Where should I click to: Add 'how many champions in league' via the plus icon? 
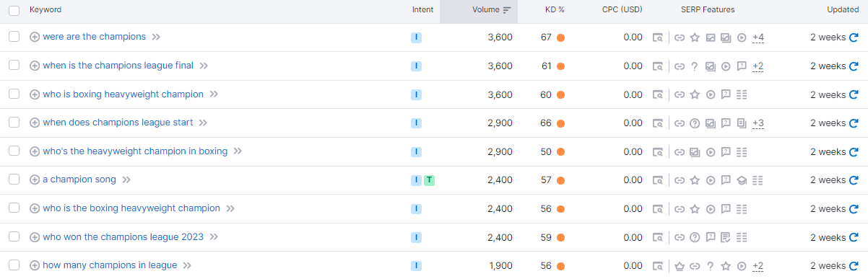point(35,265)
